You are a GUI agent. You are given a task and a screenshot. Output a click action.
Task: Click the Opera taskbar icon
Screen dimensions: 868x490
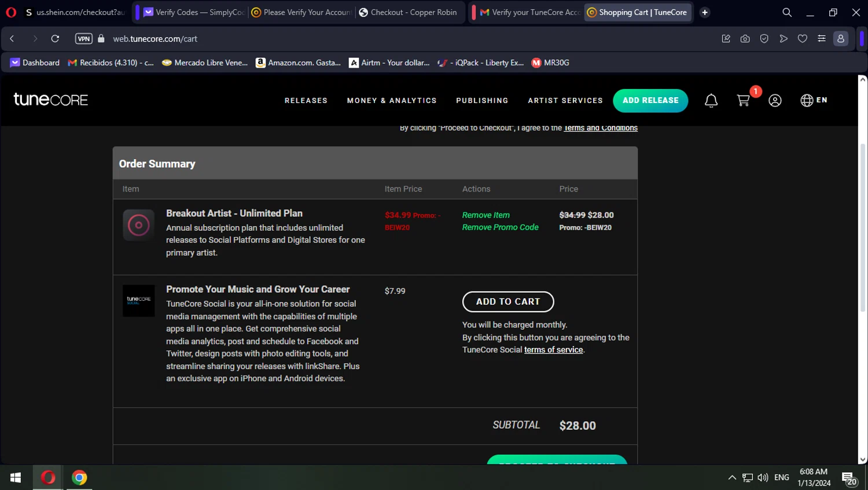[47, 478]
